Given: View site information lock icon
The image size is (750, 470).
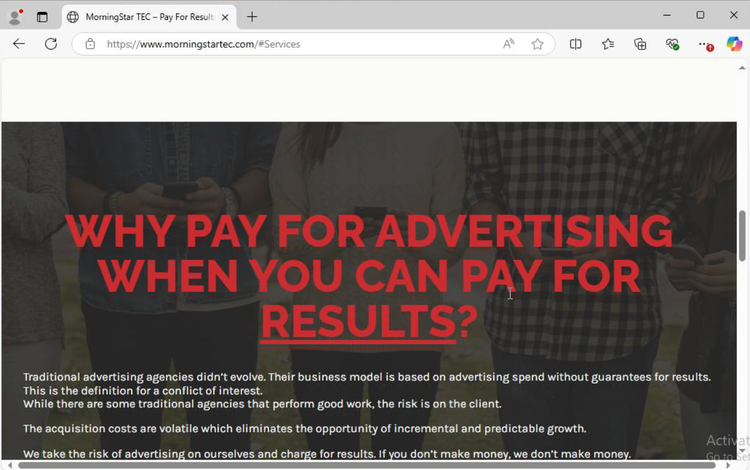Looking at the screenshot, I should pyautogui.click(x=90, y=44).
